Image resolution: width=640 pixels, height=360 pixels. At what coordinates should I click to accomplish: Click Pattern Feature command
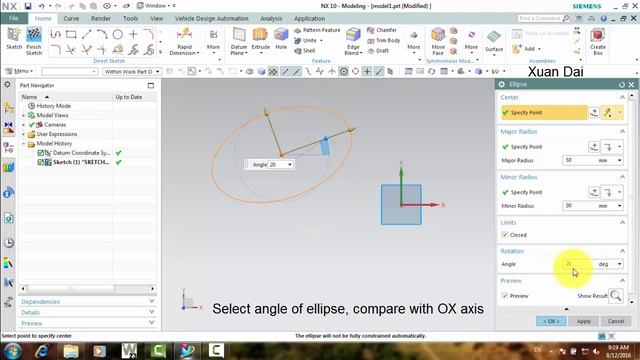[x=317, y=30]
